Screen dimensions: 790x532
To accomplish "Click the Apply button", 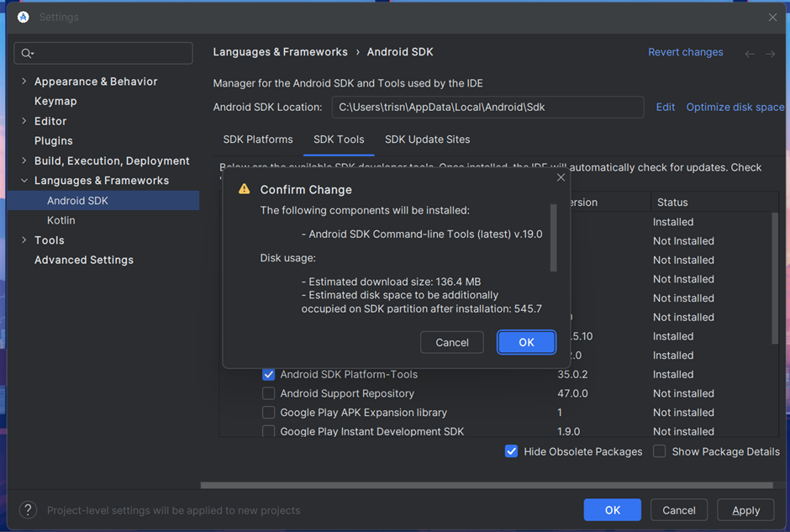I will coord(745,510).
